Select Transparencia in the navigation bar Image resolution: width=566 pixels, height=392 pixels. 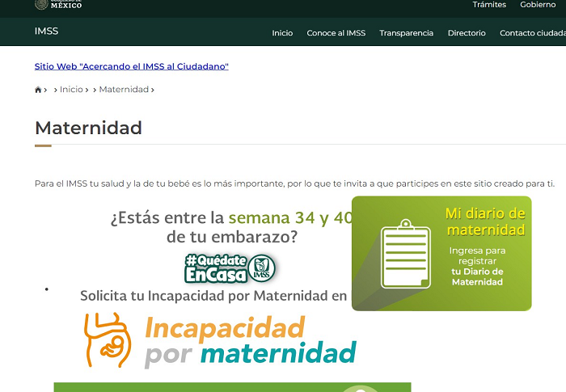tap(406, 33)
